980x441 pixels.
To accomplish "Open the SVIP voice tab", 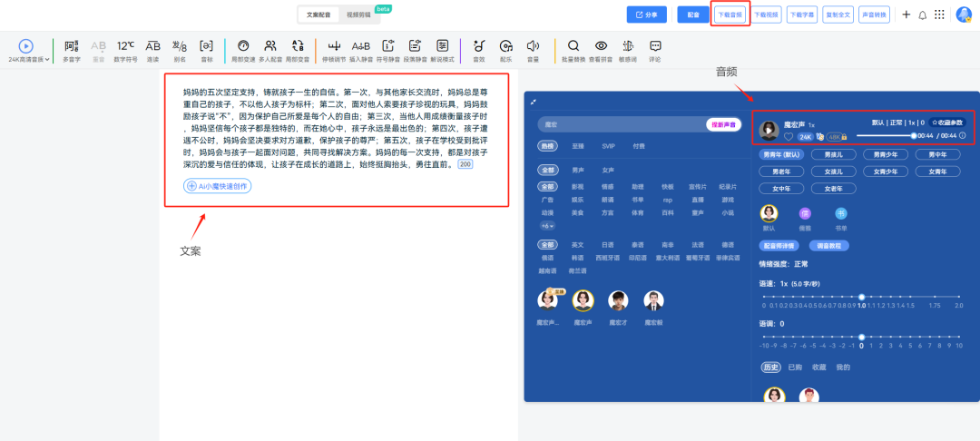I will point(609,146).
